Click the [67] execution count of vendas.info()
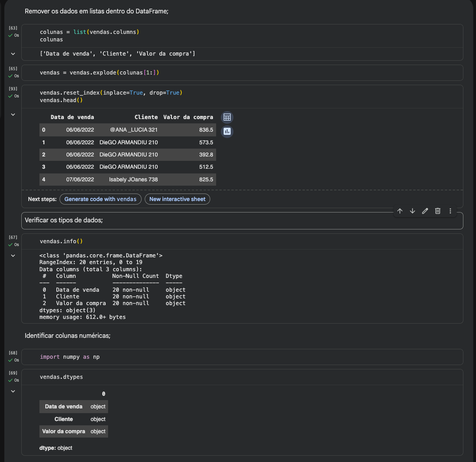 click(13, 237)
